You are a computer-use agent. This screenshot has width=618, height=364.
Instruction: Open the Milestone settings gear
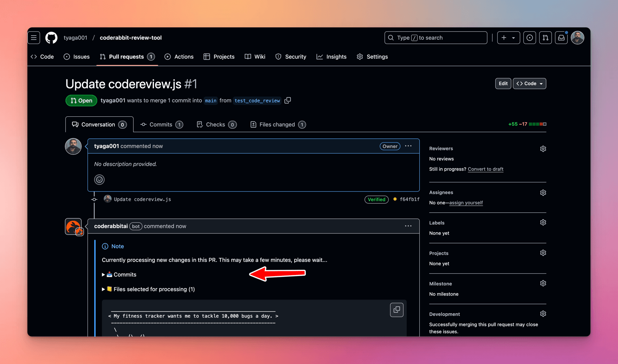point(543,284)
